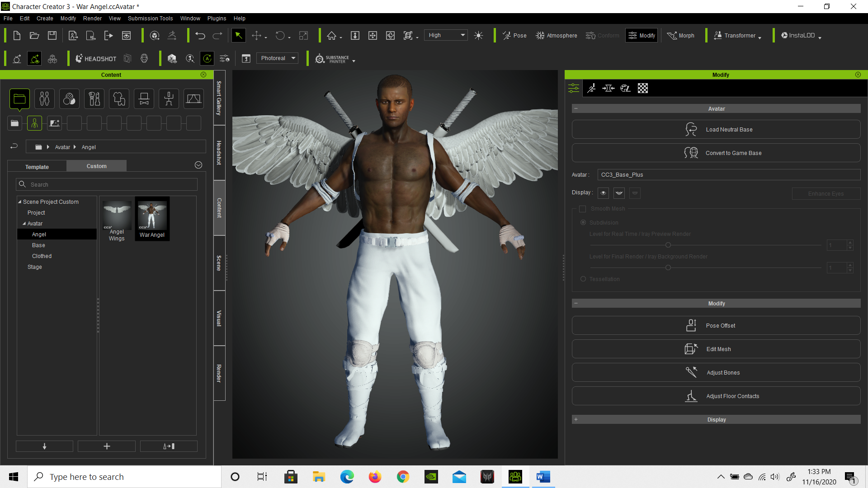The width and height of the screenshot is (868, 488).
Task: Toggle the tongue display visibility button
Action: pyautogui.click(x=635, y=193)
